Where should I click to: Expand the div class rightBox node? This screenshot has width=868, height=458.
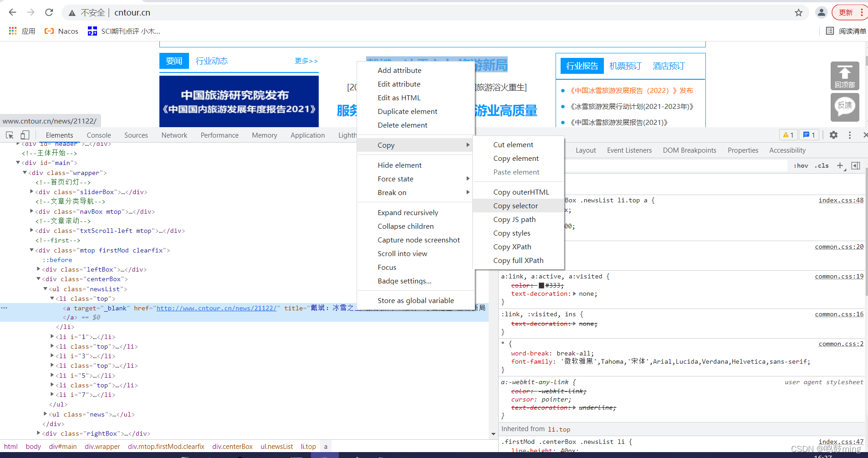[38, 433]
